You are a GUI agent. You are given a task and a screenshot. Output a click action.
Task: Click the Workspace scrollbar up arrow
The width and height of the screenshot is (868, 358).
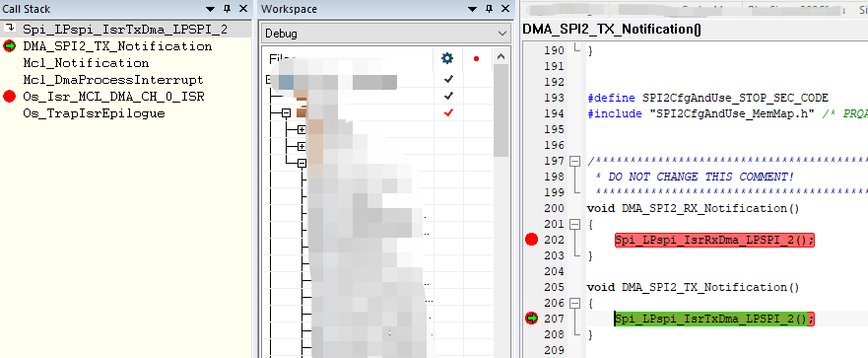pos(501,56)
